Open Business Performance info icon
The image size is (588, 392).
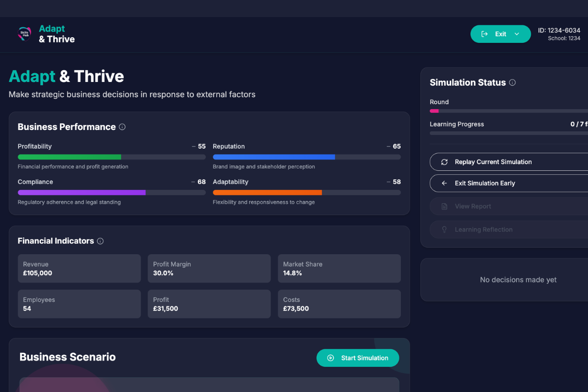[x=122, y=127]
